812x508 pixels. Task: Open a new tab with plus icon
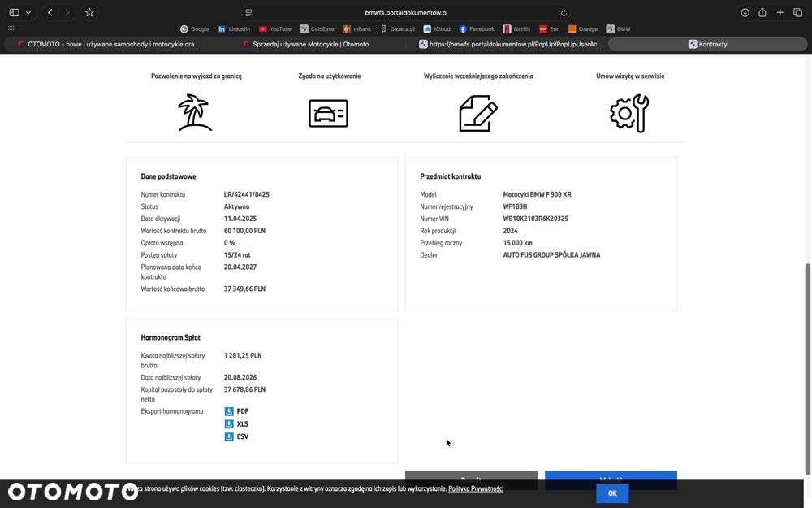[x=780, y=12]
